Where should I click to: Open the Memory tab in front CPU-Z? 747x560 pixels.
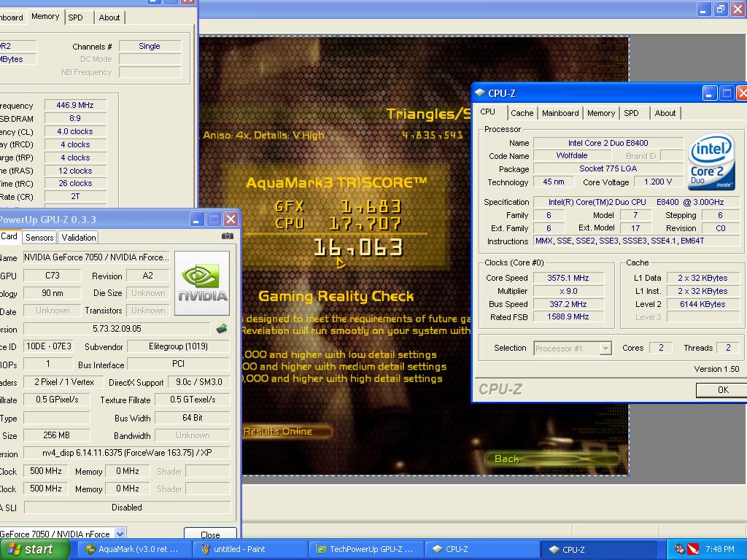tap(601, 113)
